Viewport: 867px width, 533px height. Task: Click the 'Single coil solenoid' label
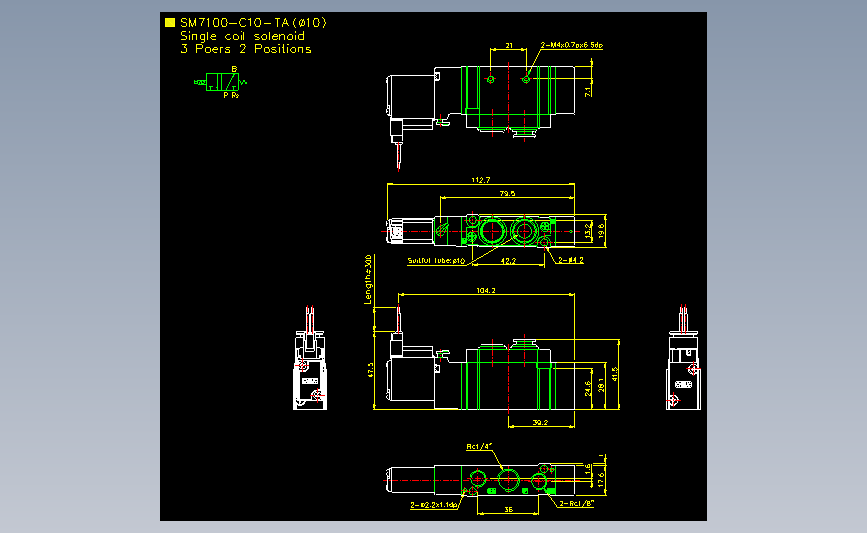(242, 36)
